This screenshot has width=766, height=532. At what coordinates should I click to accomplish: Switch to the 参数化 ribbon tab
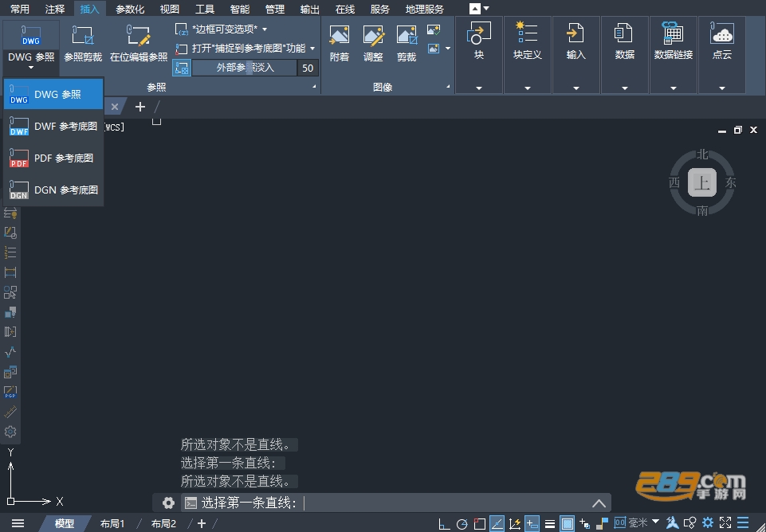pos(130,10)
